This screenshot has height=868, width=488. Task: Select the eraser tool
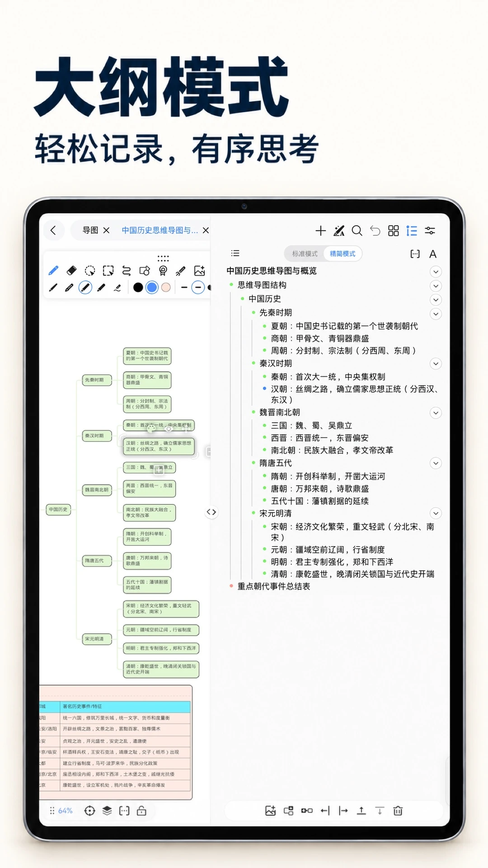point(71,270)
